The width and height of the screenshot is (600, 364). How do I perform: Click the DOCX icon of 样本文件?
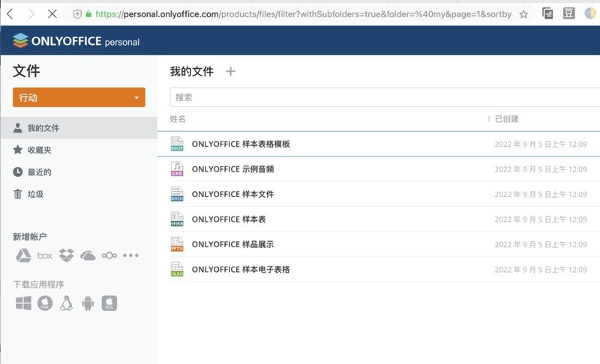click(177, 194)
